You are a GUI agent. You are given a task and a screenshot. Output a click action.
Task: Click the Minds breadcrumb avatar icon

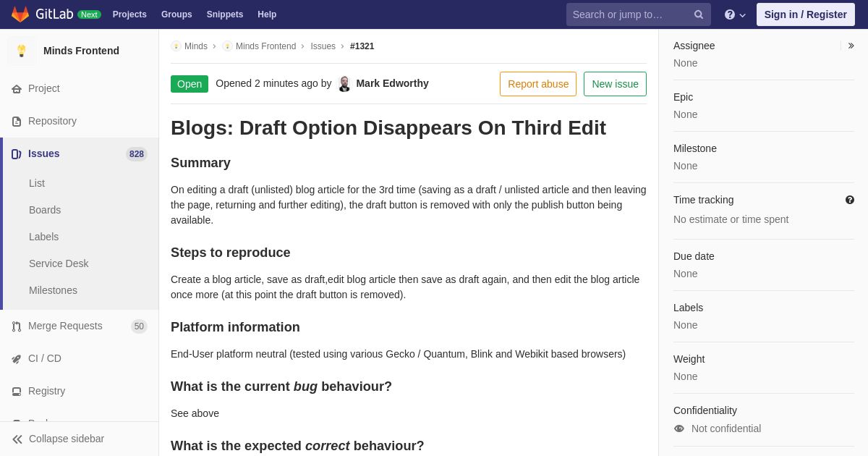click(x=176, y=46)
